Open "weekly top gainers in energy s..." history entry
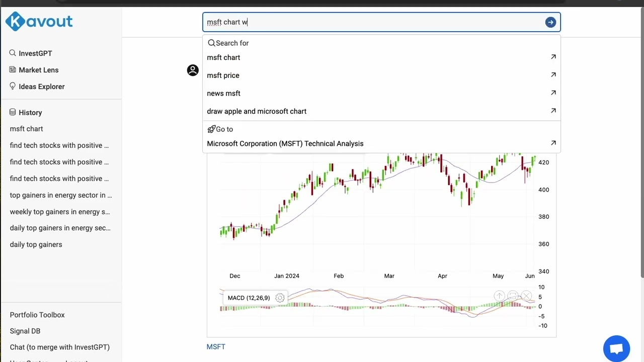This screenshot has height=362, width=644. pos(60,212)
